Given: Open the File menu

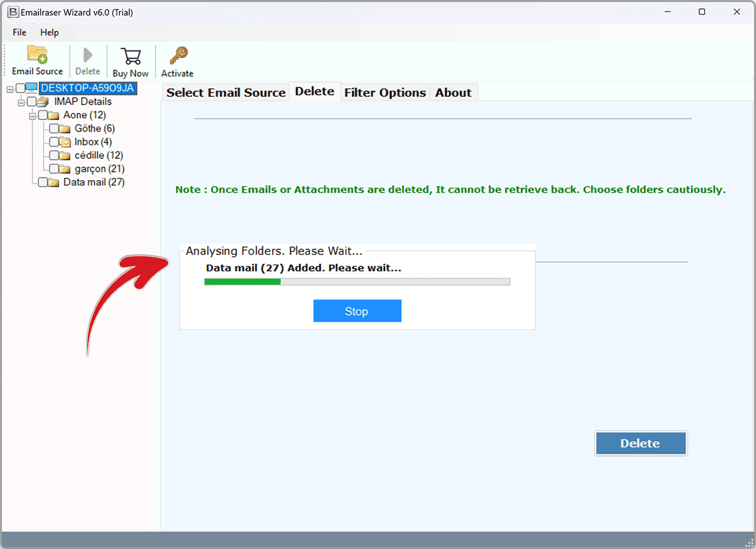Looking at the screenshot, I should [20, 32].
